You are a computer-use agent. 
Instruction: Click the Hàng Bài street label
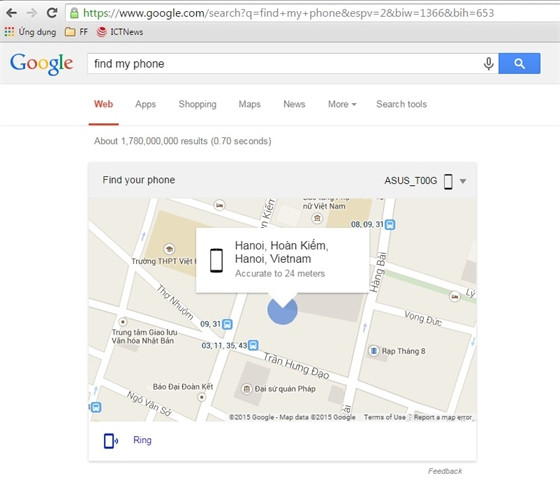point(378,272)
